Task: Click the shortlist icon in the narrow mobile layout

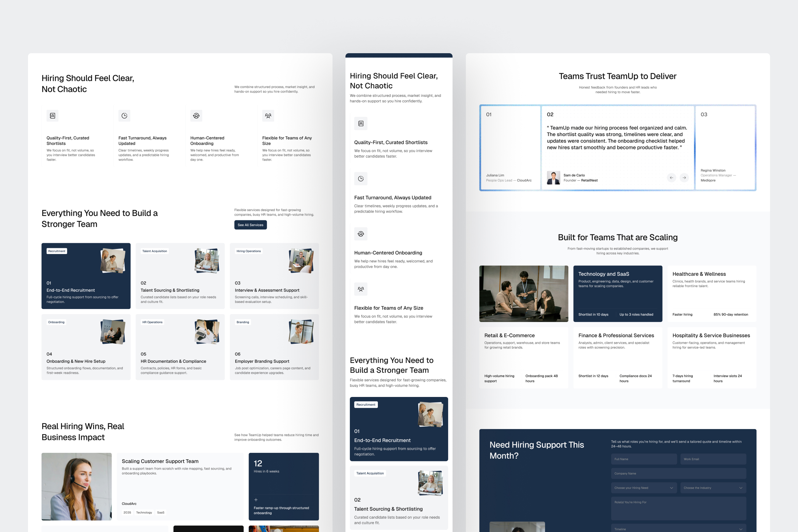Action: pyautogui.click(x=361, y=123)
